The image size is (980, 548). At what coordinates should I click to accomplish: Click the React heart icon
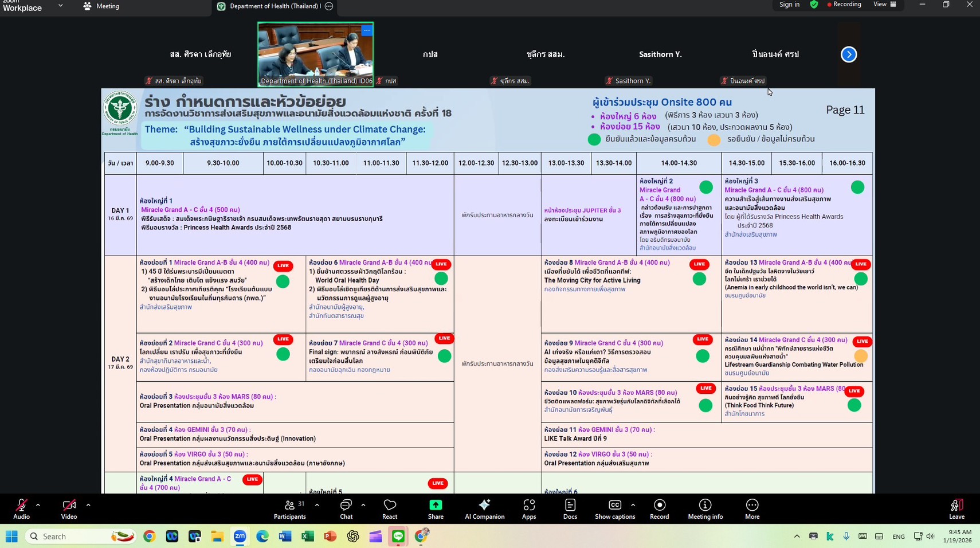[x=390, y=508]
